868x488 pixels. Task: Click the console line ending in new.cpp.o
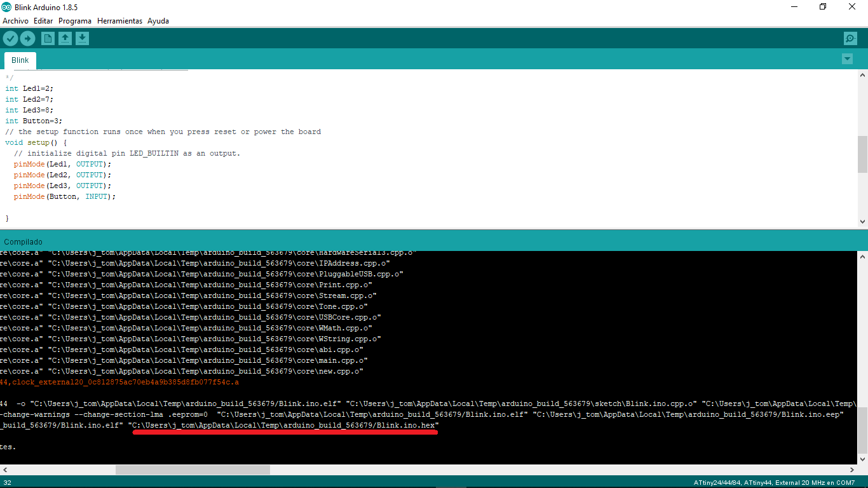(182, 372)
